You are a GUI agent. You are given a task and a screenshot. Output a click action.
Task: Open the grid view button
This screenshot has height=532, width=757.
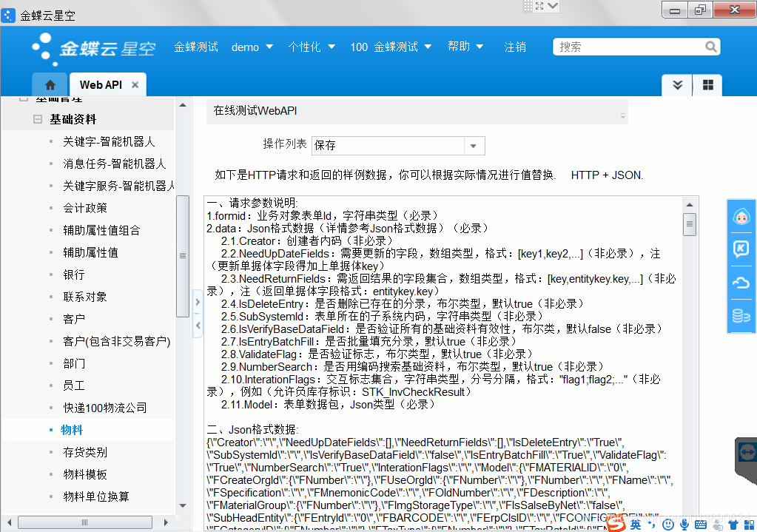click(707, 85)
